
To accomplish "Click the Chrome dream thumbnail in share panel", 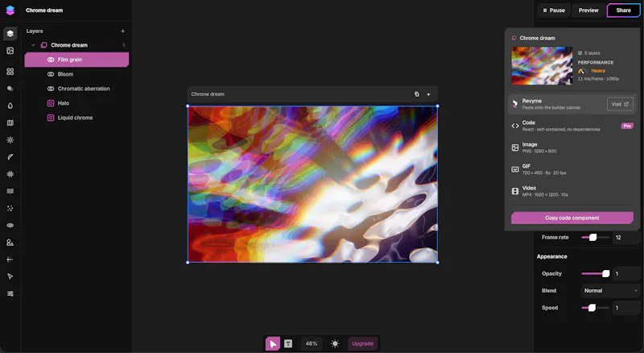I will pos(542,66).
